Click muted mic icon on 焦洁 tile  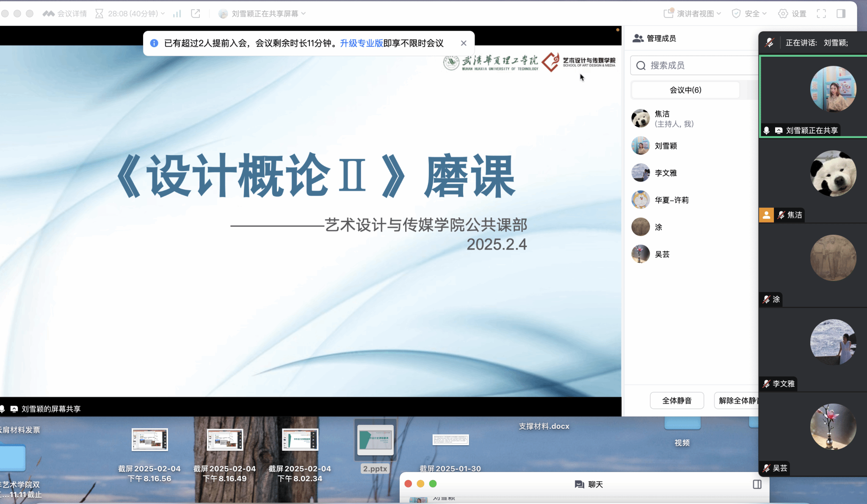click(781, 215)
